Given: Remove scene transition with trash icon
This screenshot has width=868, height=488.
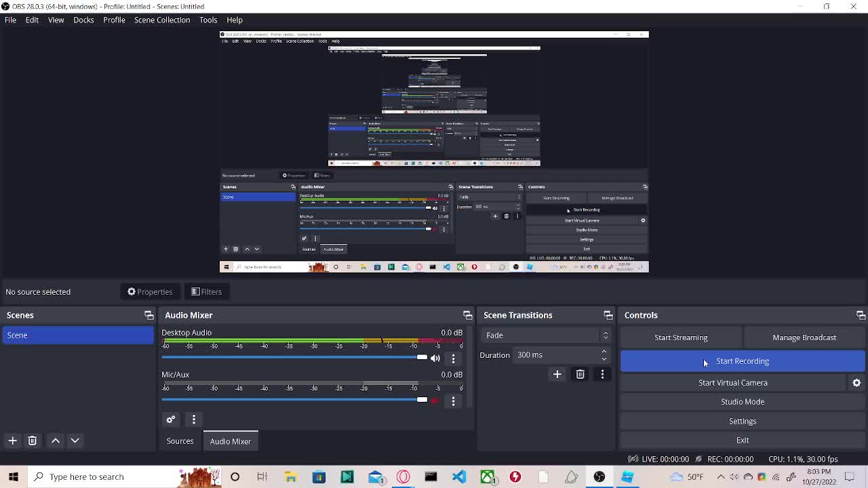Looking at the screenshot, I should pos(580,374).
